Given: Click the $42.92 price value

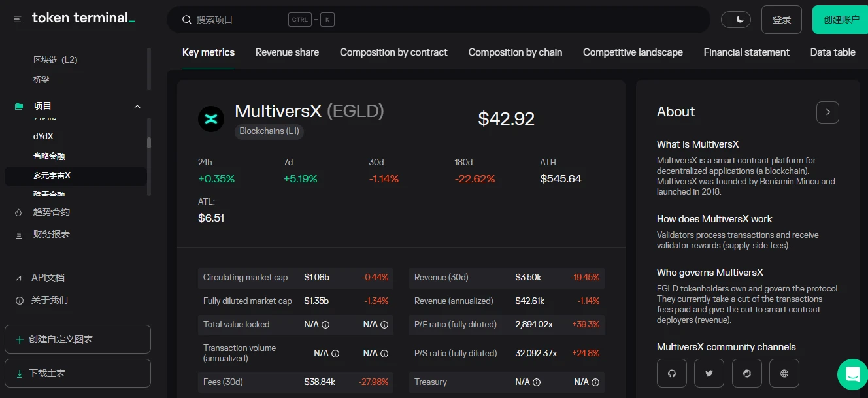Looking at the screenshot, I should (507, 119).
